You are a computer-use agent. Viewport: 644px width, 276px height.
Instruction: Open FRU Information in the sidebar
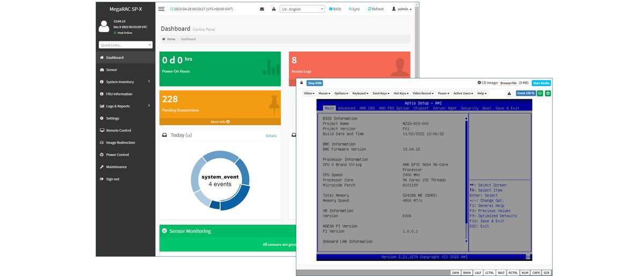[x=126, y=94]
